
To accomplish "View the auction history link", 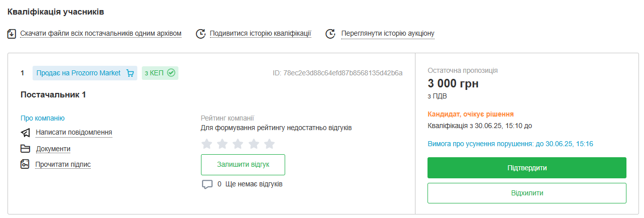I will pos(387,34).
